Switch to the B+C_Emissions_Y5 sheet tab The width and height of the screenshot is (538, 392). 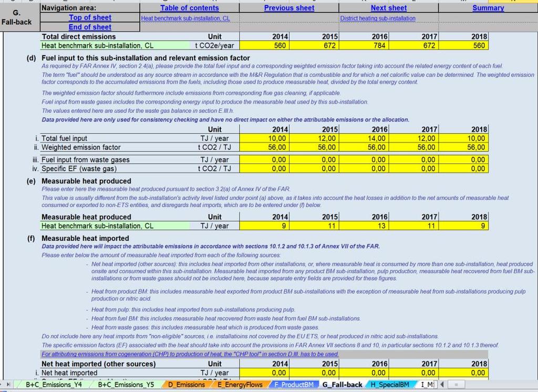[126, 385]
